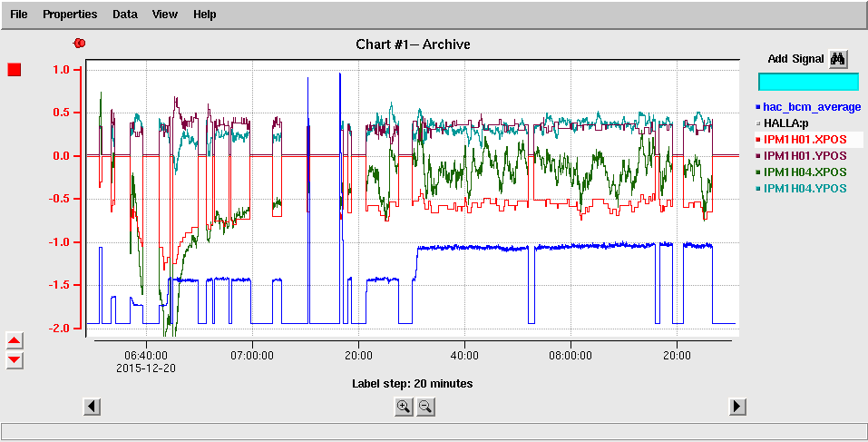Select IPM1H04.YPOS signal in legend

[x=805, y=189]
